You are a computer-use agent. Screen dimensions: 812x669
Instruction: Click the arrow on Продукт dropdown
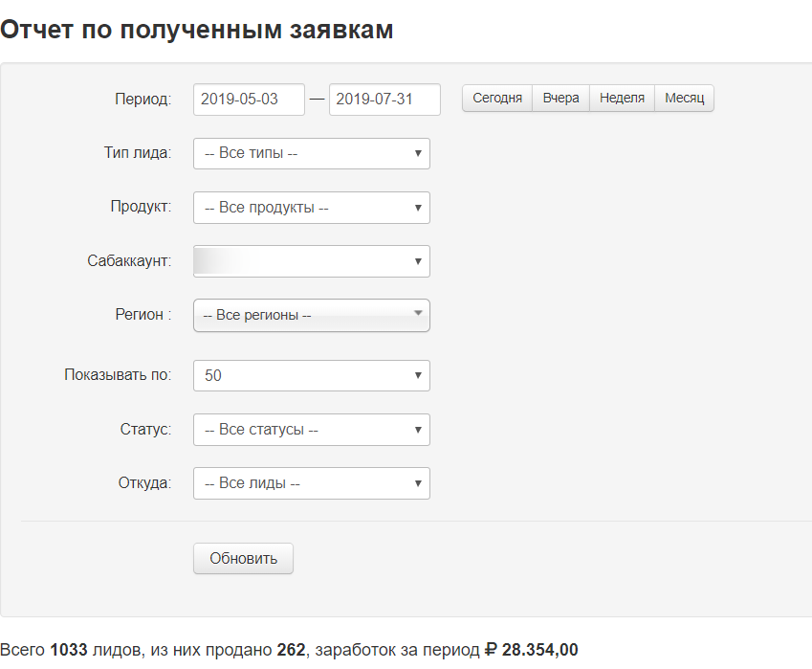click(x=418, y=208)
